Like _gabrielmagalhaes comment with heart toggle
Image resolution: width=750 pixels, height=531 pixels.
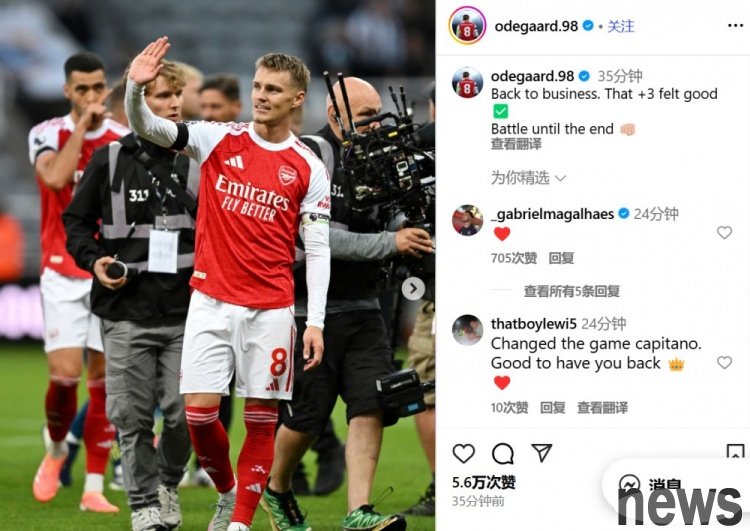pyautogui.click(x=724, y=232)
